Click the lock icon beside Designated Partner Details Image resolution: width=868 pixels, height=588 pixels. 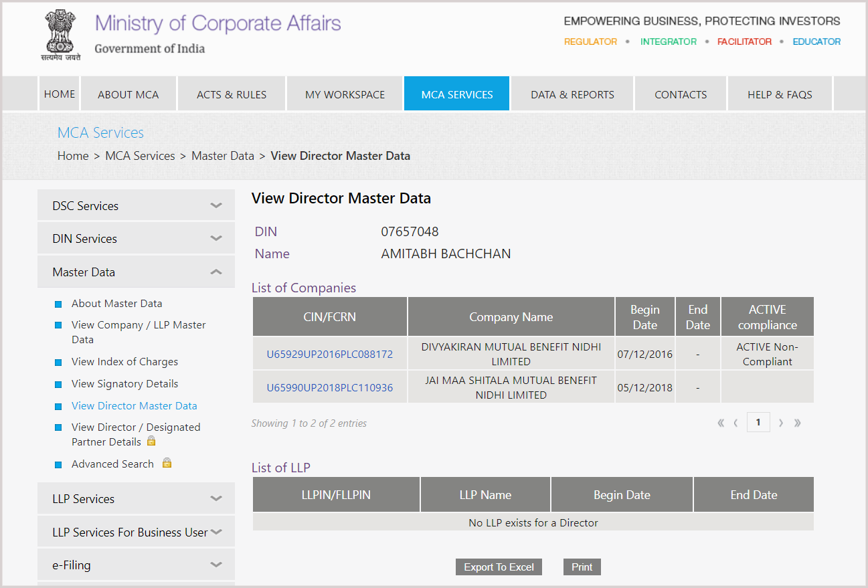[151, 441]
